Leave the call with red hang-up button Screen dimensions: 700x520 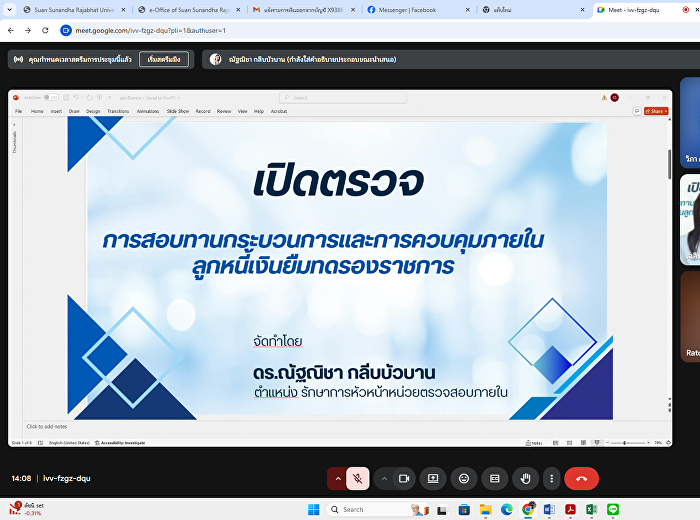(581, 478)
